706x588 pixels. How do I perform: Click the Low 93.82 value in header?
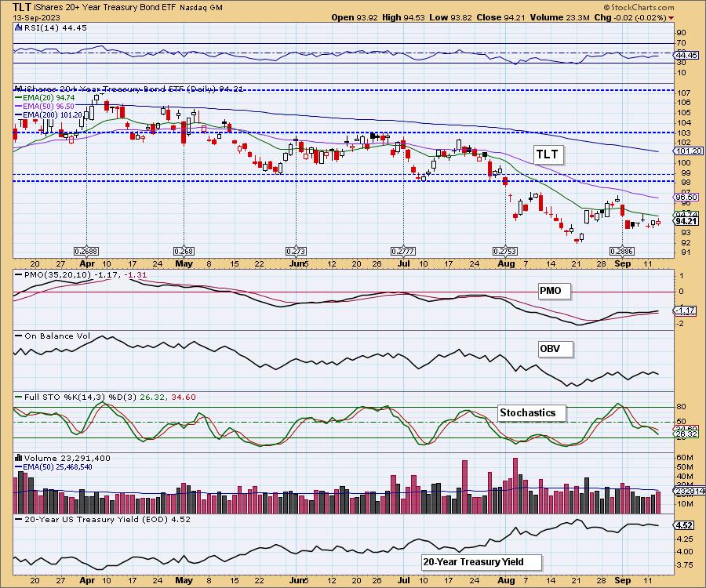pos(451,17)
